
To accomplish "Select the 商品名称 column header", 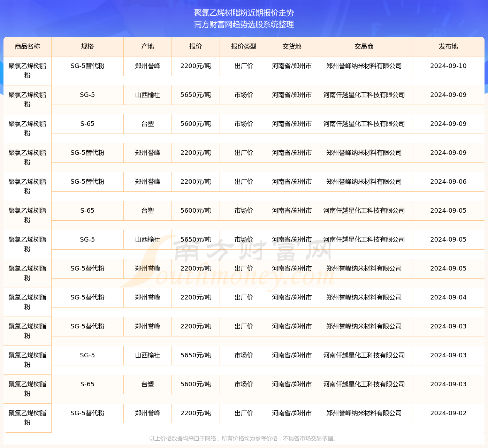I will (28, 46).
